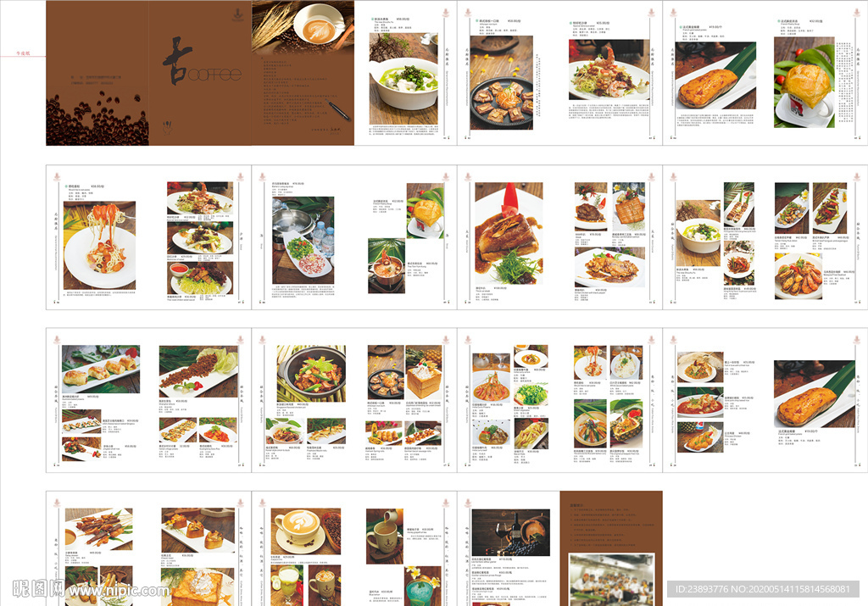Viewport: 868px width, 606px height.
Task: Click the kitchen staff group photo
Action: pos(612,579)
